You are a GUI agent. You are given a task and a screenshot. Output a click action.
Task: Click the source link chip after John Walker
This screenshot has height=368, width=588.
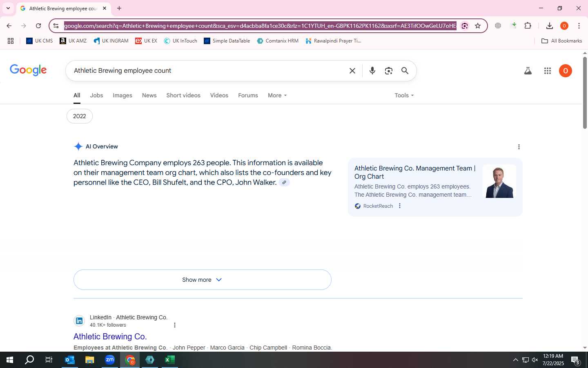pyautogui.click(x=284, y=182)
